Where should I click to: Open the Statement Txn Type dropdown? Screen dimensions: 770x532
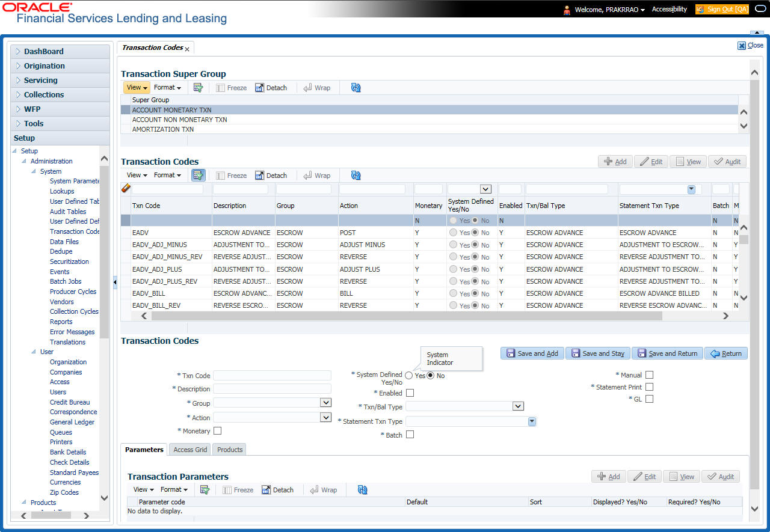pyautogui.click(x=532, y=421)
